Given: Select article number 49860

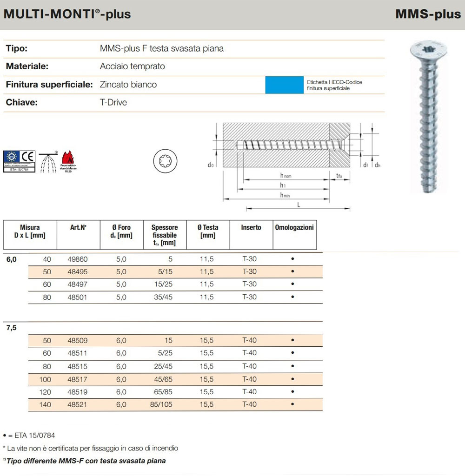Looking at the screenshot, I should tap(78, 259).
